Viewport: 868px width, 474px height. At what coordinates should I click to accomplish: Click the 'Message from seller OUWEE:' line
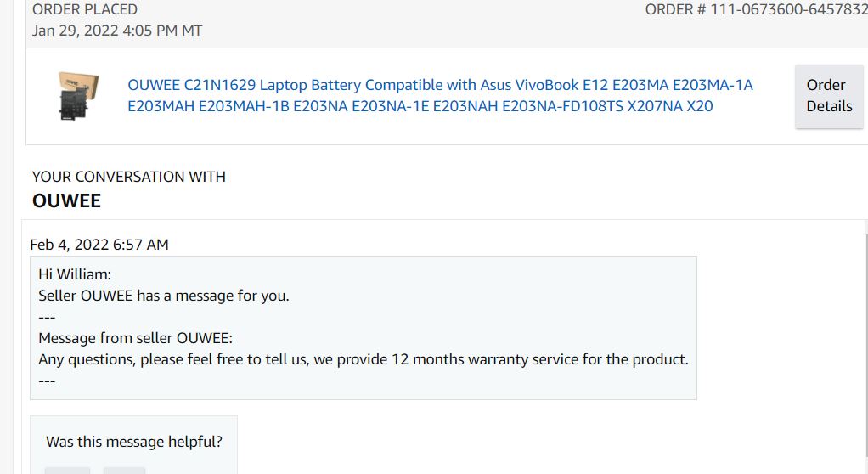(x=136, y=338)
